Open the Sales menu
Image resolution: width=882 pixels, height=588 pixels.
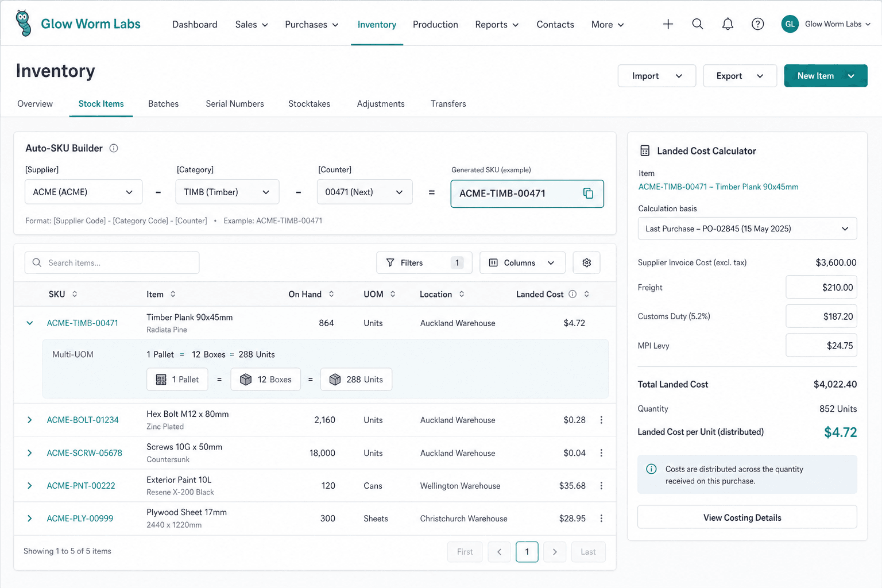(x=252, y=24)
